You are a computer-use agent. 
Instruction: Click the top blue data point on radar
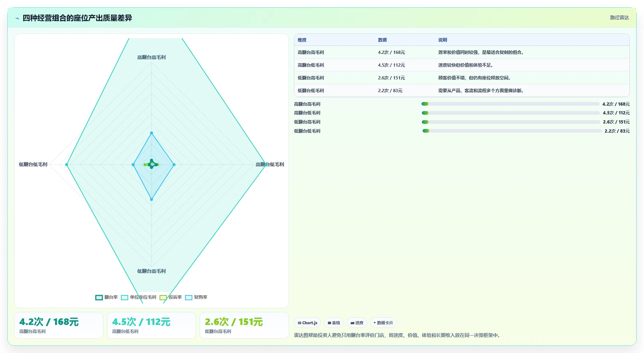coord(152,133)
